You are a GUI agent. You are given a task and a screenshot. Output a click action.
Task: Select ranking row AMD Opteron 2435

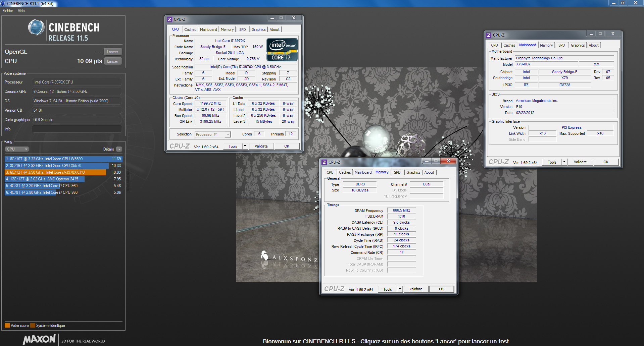(x=63, y=179)
